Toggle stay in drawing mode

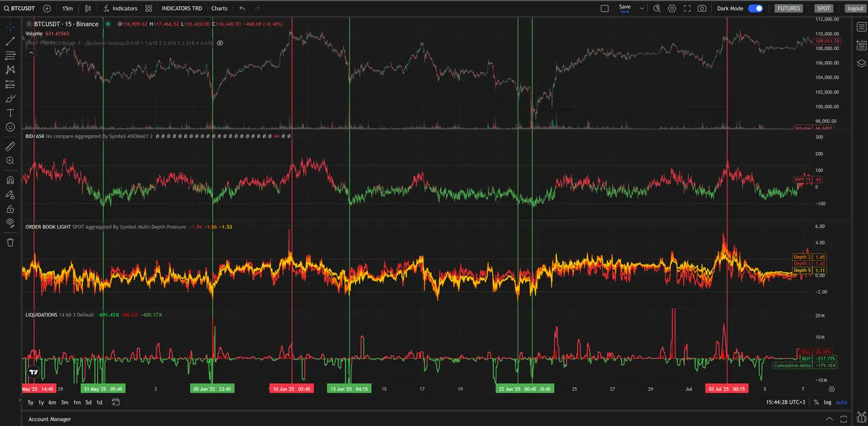tap(10, 195)
